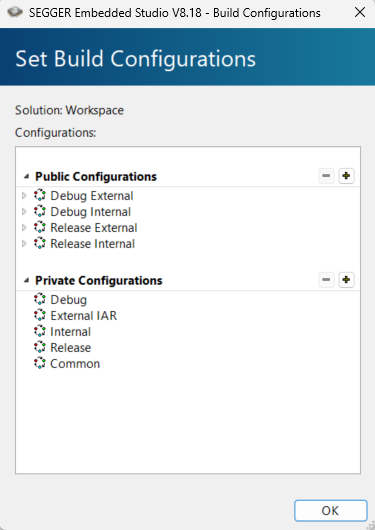Add a new public configuration with plus
Viewport: 375px width, 530px height.
(x=346, y=176)
